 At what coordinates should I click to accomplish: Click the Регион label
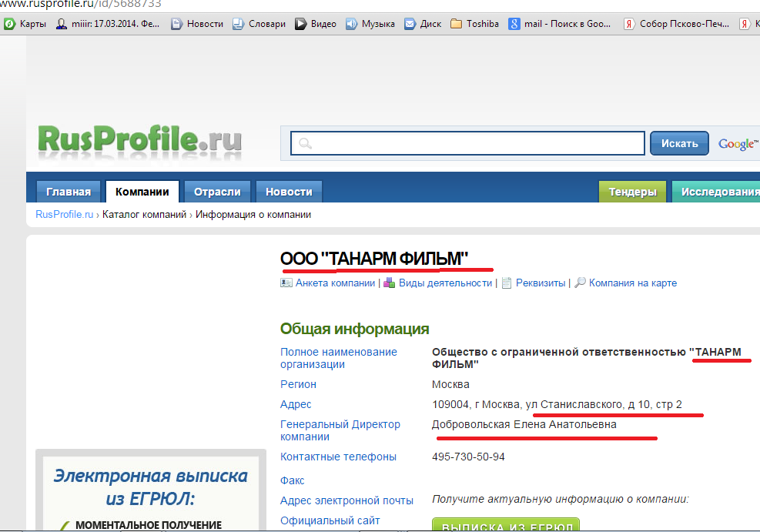click(298, 384)
